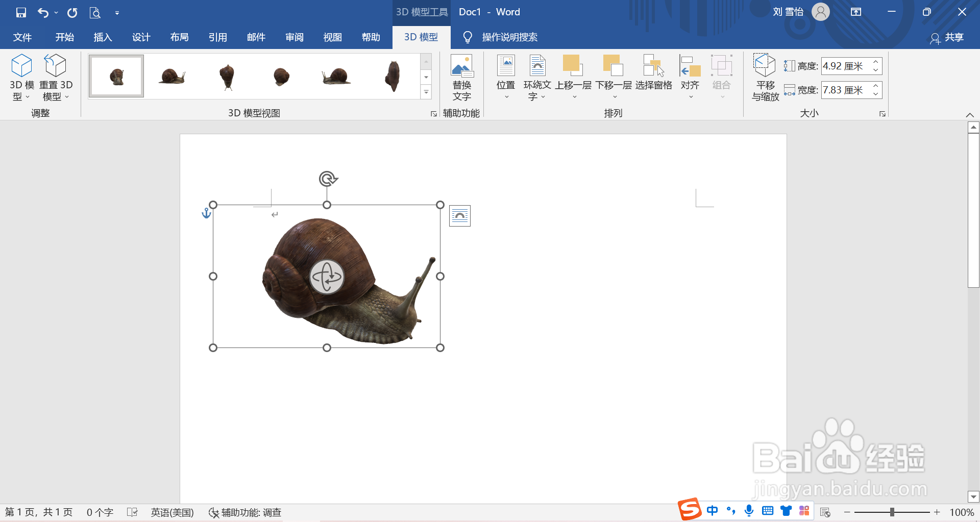The width and height of the screenshot is (980, 522).
Task: Select the third snail view thumbnail
Action: (x=227, y=77)
